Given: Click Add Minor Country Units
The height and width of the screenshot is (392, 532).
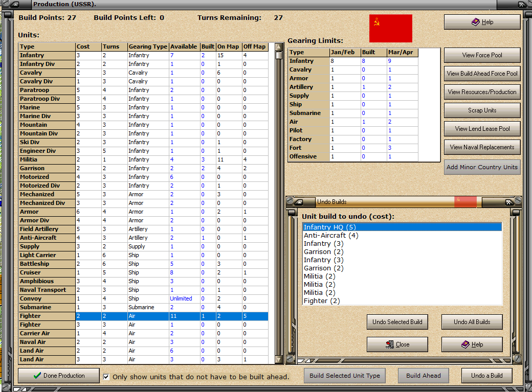Looking at the screenshot, I should (x=482, y=167).
